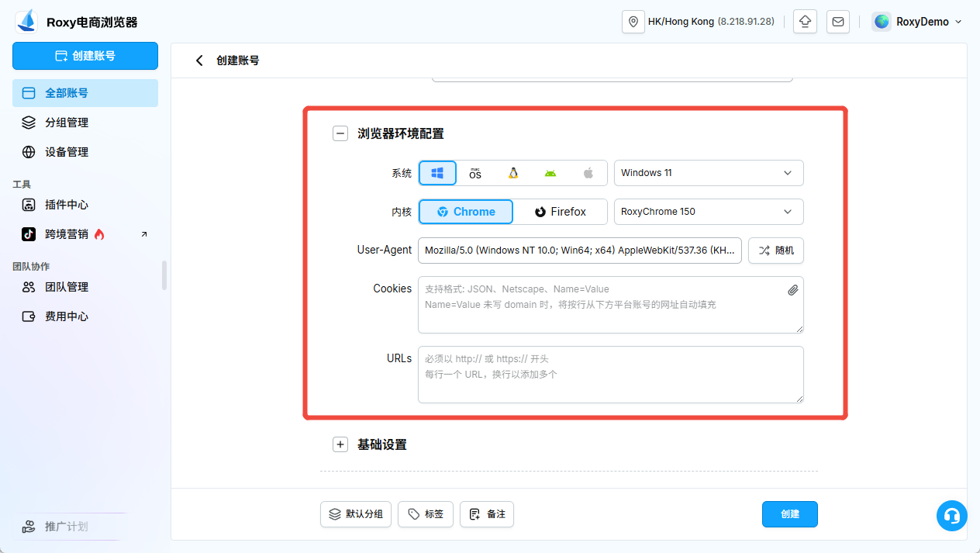Randomize the User-Agent with 随机 button
This screenshot has height=553, width=980.
click(776, 251)
